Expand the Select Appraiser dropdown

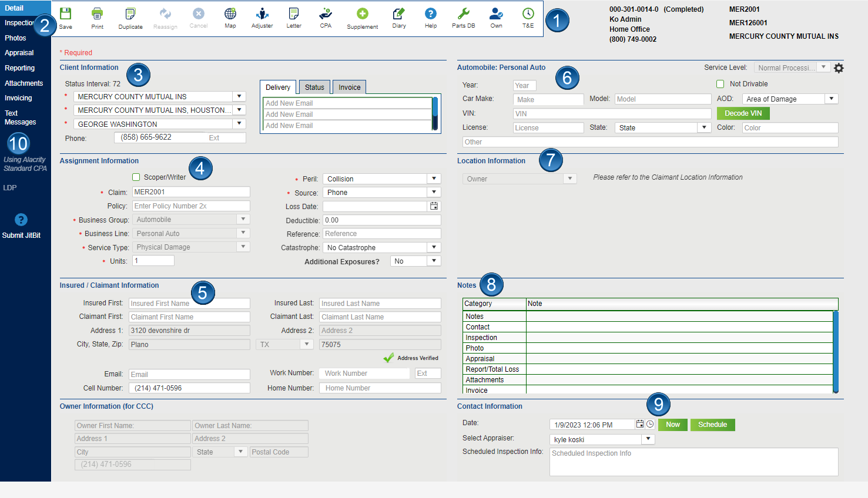point(648,439)
